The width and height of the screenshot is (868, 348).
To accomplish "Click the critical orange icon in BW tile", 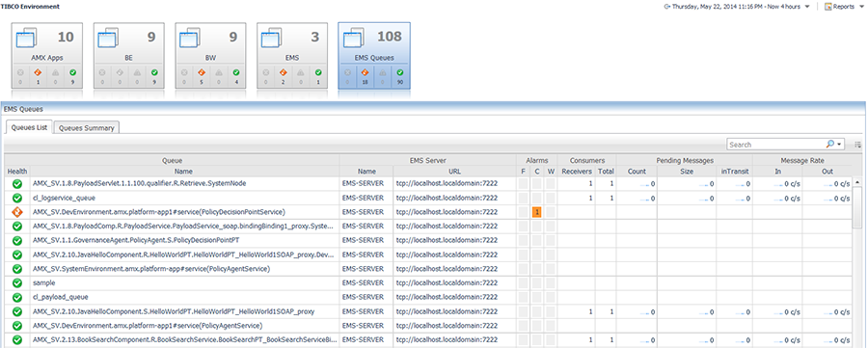I will [x=203, y=72].
